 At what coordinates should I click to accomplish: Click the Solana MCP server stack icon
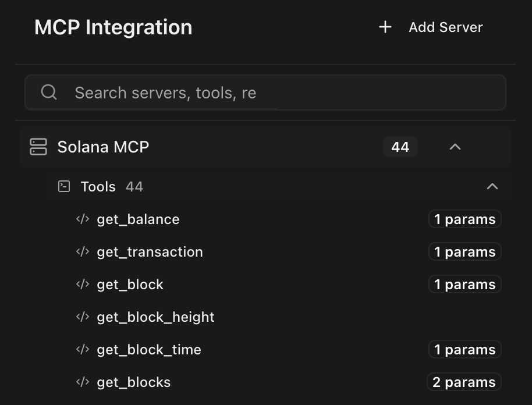click(38, 147)
